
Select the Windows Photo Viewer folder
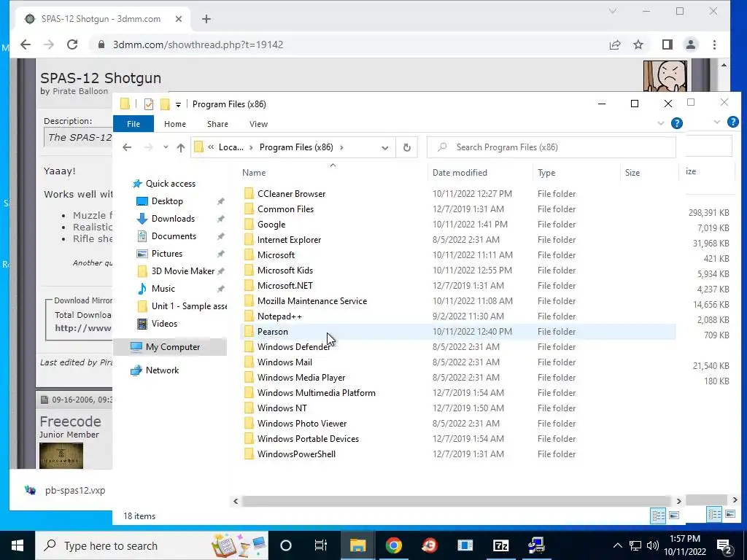[301, 424]
